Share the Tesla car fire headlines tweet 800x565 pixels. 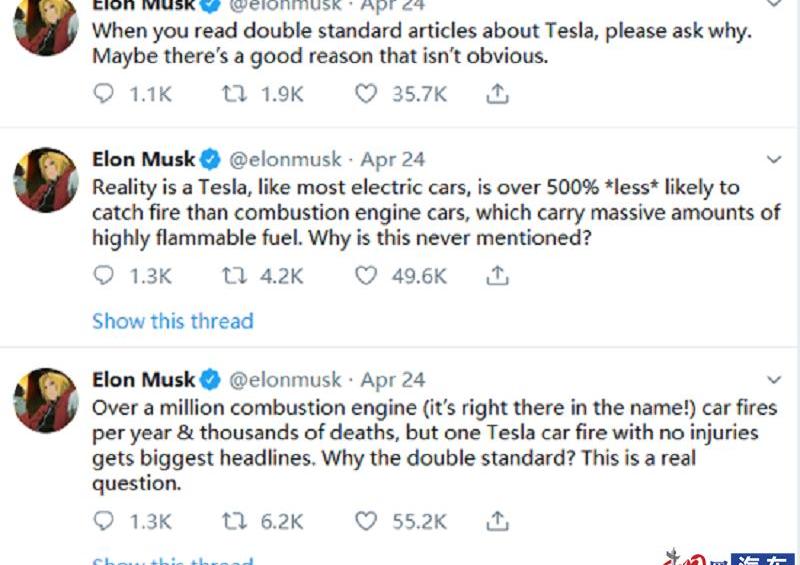(x=497, y=521)
